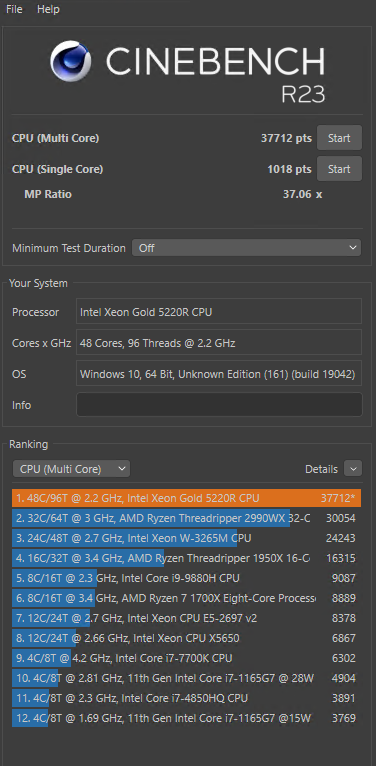Expand the Details dropdown arrow

[x=353, y=468]
